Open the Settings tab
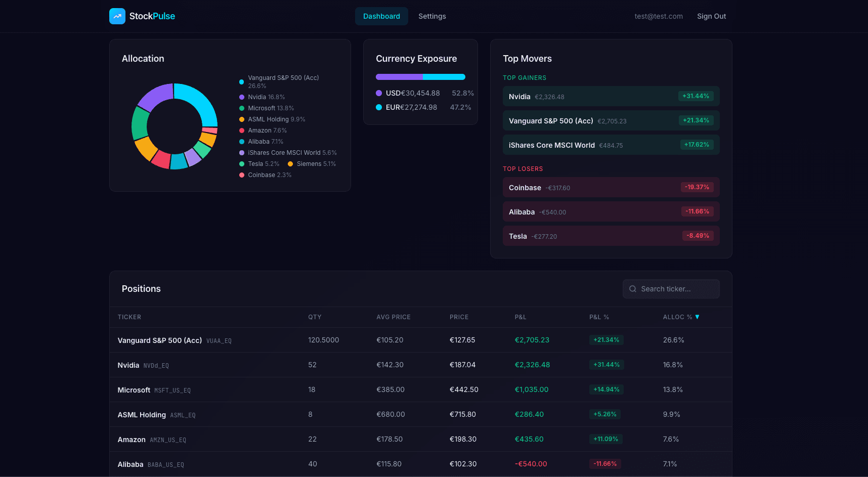 tap(432, 16)
